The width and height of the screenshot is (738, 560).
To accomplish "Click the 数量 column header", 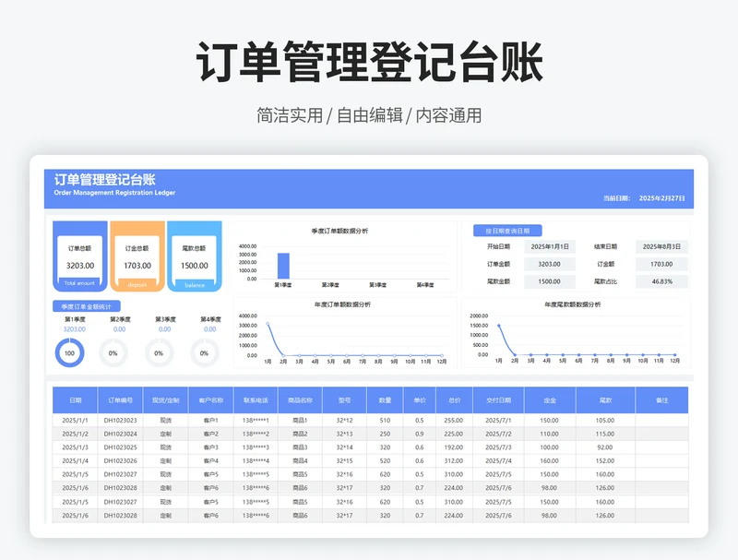I will point(385,400).
